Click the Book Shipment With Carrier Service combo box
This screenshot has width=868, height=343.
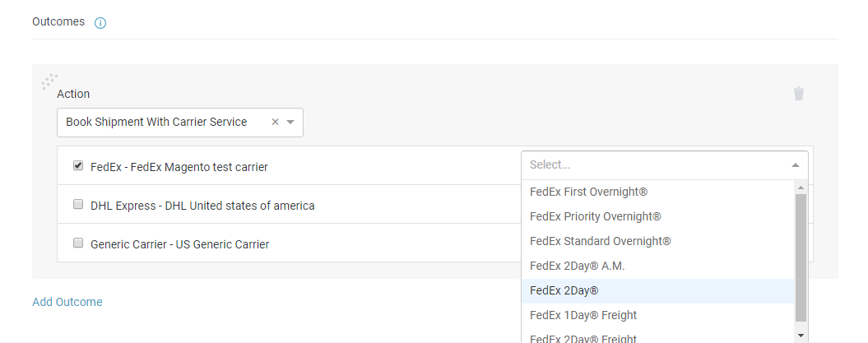pyautogui.click(x=180, y=123)
